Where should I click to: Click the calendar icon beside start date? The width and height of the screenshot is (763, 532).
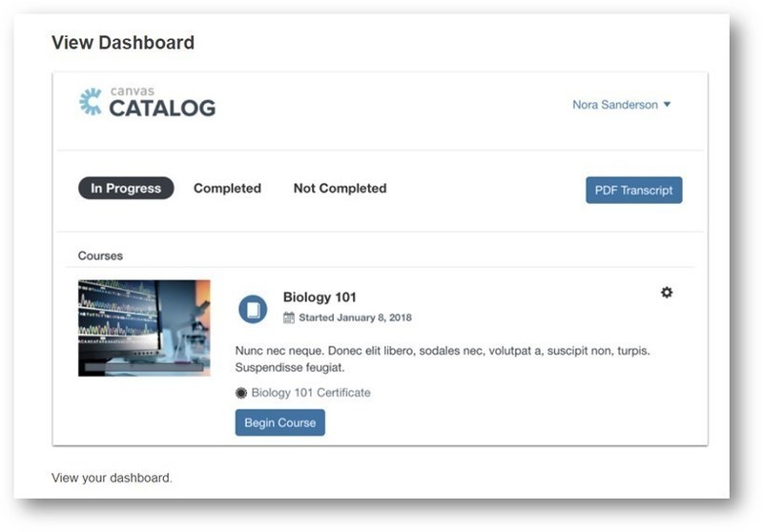[289, 317]
